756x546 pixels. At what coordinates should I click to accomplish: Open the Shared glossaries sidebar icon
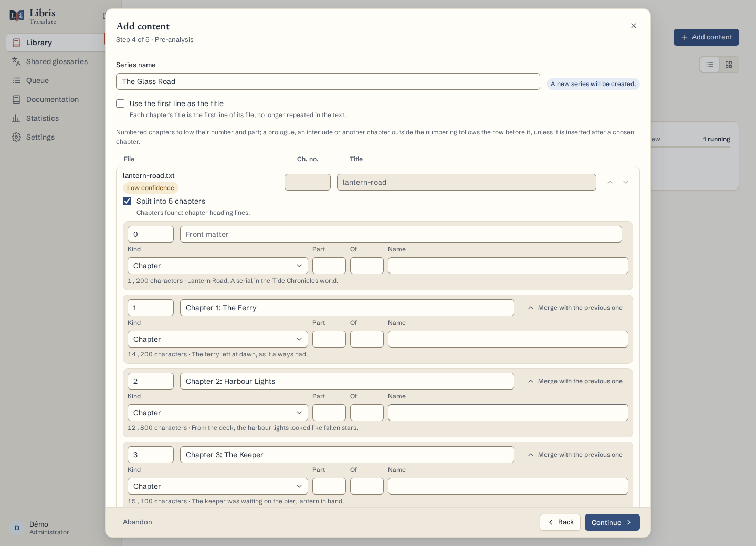[x=16, y=61]
